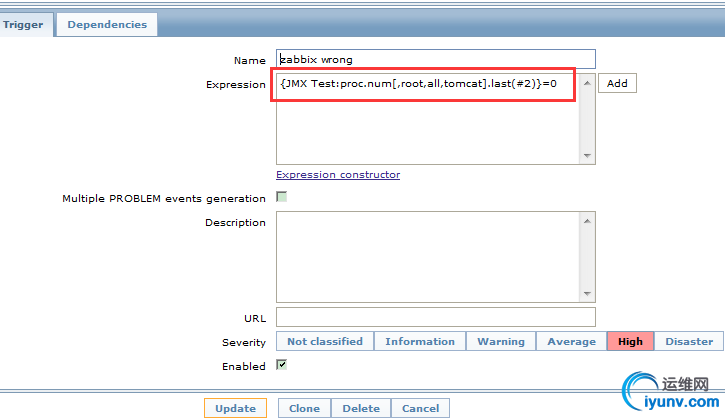
Task: Click the Name input field
Action: 436,59
